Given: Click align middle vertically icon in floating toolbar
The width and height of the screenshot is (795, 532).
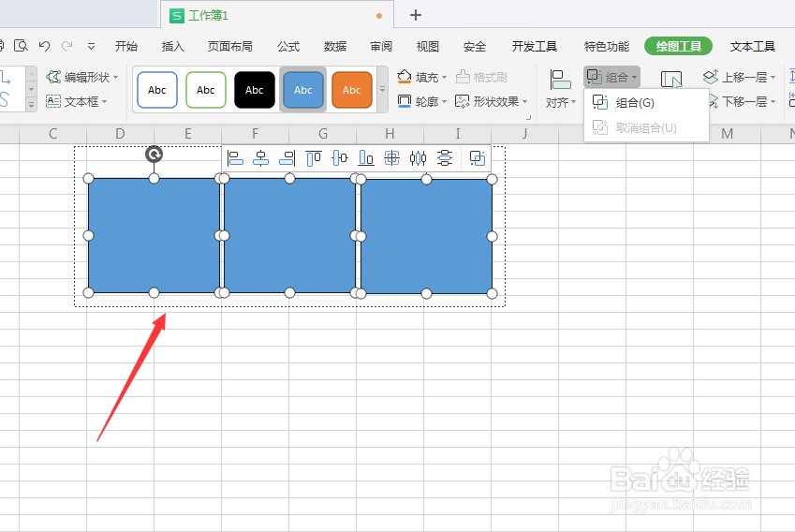Looking at the screenshot, I should pyautogui.click(x=339, y=158).
